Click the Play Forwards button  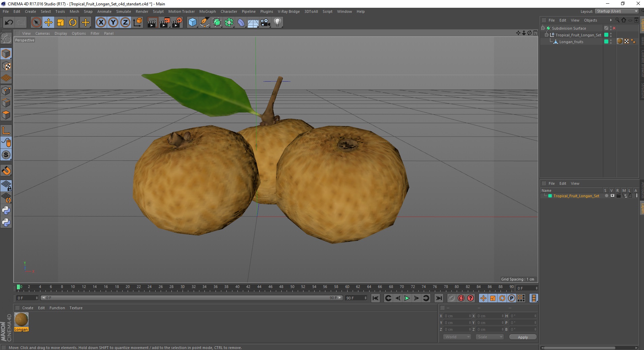click(407, 298)
